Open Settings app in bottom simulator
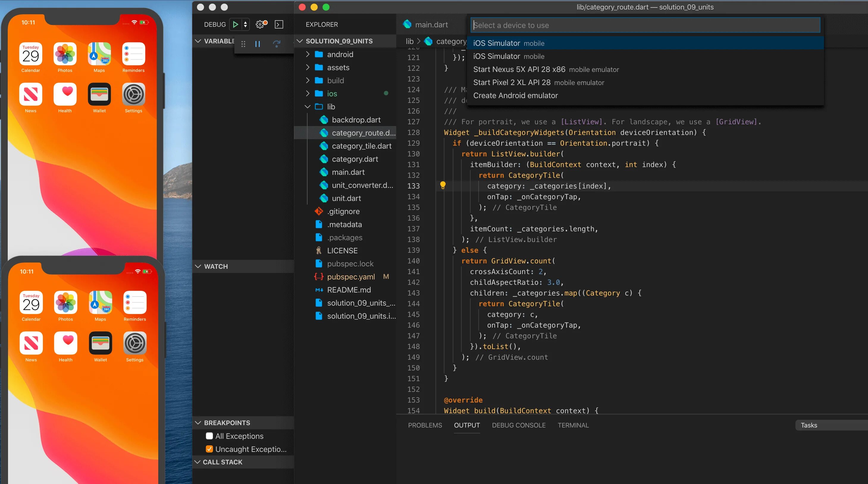 pos(135,343)
